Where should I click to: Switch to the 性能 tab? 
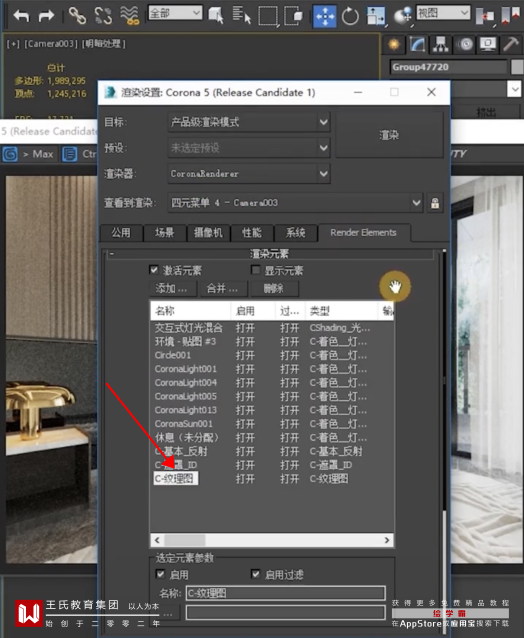[x=252, y=233]
